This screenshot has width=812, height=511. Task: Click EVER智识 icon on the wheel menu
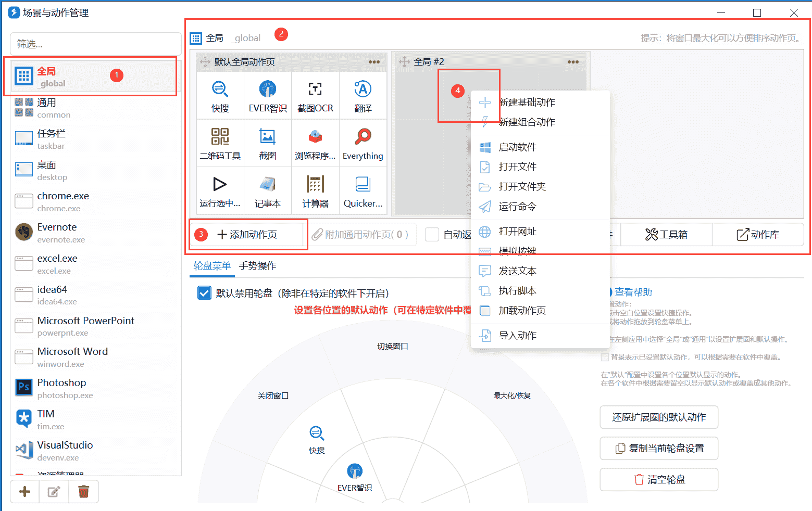(355, 477)
